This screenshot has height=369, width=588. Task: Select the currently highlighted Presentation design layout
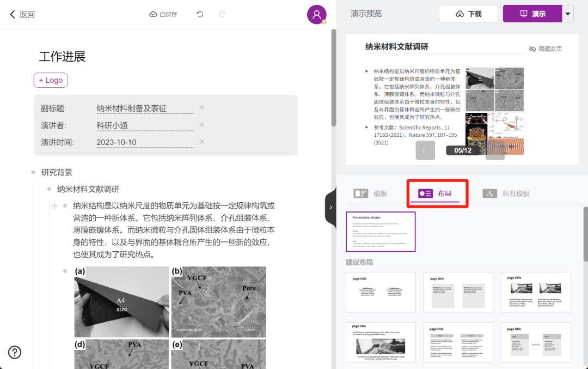[381, 232]
